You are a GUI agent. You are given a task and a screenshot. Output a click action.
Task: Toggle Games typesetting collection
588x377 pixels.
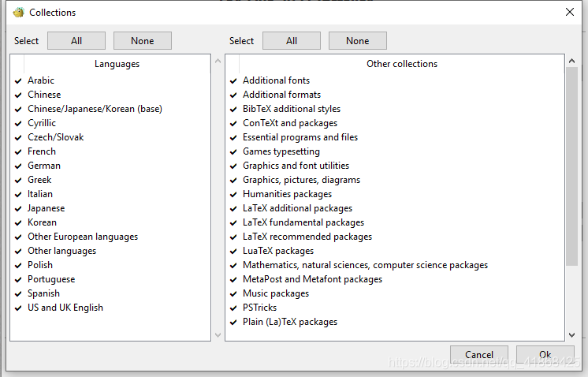[x=233, y=152]
